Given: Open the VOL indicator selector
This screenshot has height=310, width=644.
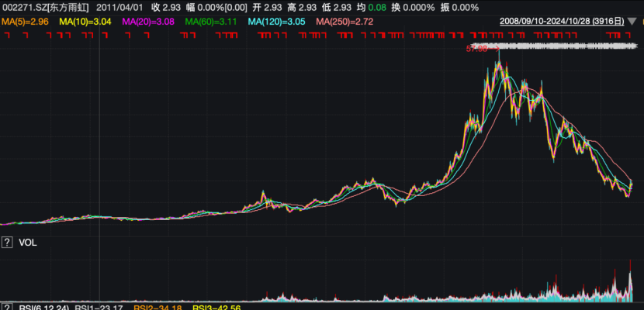Looking at the screenshot, I should [x=29, y=243].
